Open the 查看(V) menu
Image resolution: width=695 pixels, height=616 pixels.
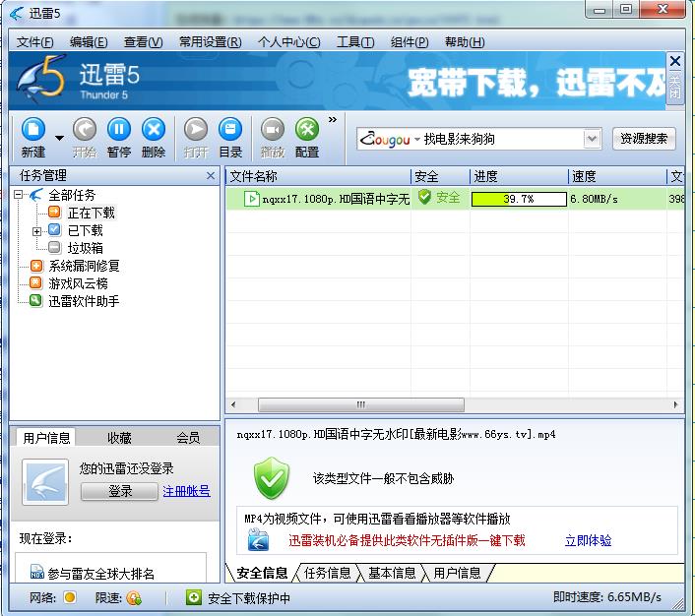point(143,42)
